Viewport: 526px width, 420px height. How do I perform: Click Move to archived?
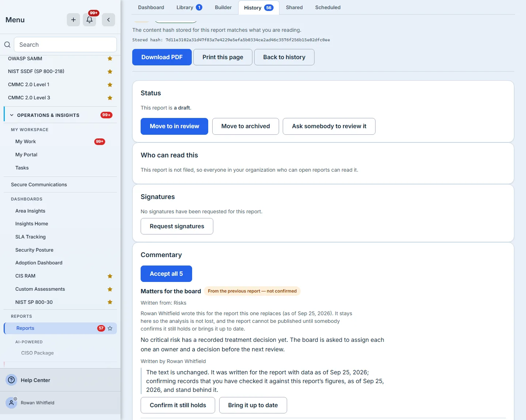245,126
